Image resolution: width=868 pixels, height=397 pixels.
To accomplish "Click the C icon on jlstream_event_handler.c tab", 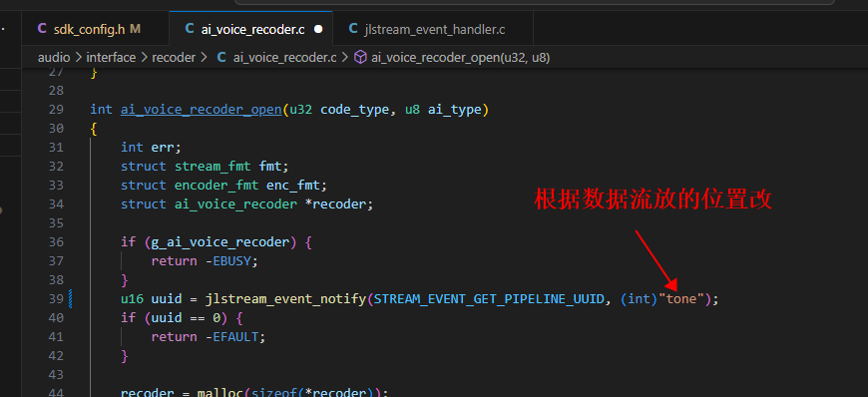I will pos(353,29).
